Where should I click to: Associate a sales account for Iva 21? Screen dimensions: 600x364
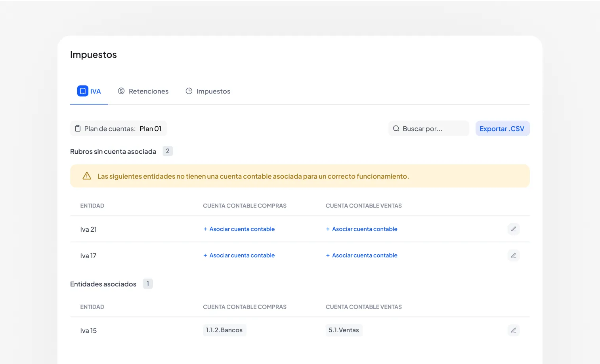coord(361,229)
